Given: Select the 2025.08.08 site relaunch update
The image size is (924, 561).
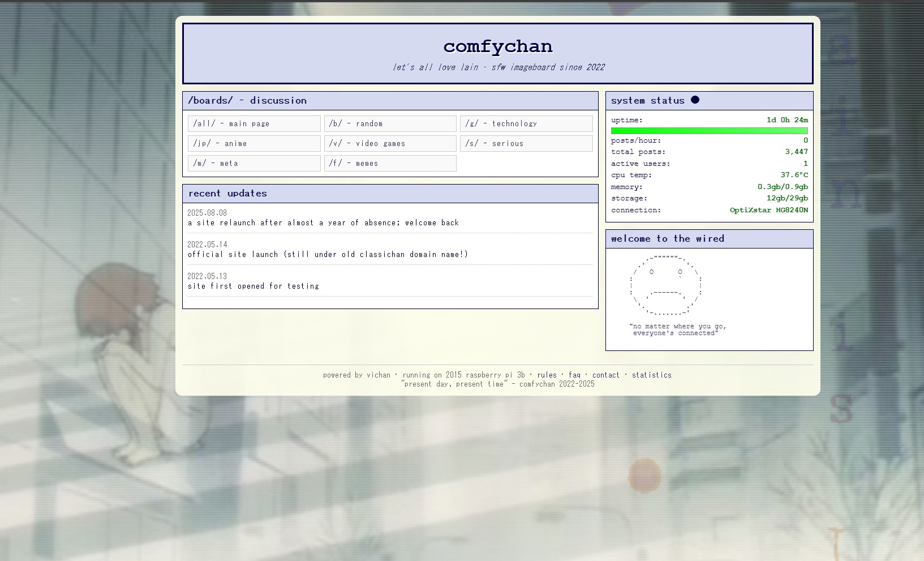Looking at the screenshot, I should point(323,222).
